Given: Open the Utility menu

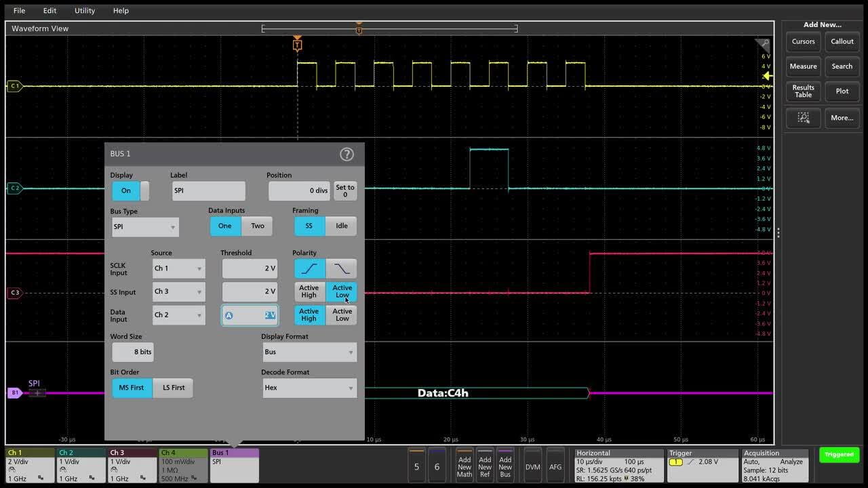Looking at the screenshot, I should (84, 10).
